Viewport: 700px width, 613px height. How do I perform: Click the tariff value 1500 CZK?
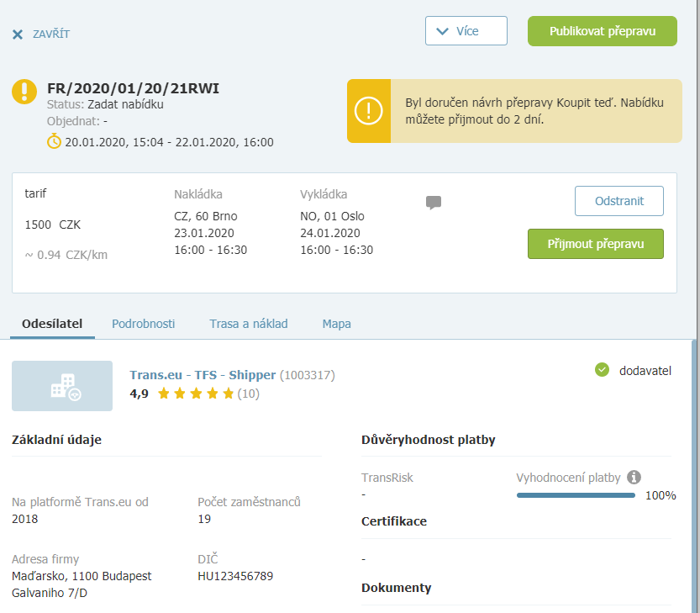pyautogui.click(x=53, y=225)
